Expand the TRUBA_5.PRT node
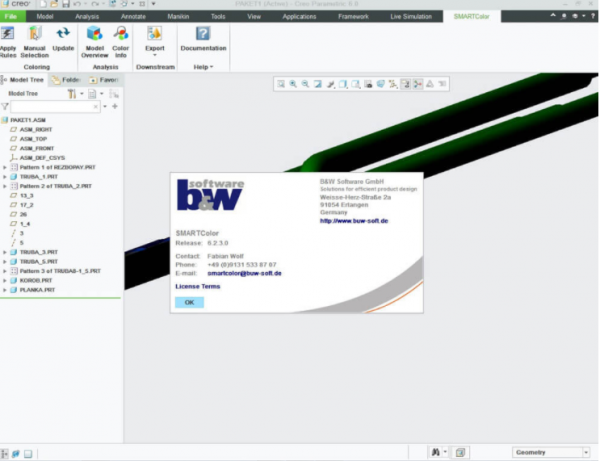The image size is (600, 461). [5, 262]
